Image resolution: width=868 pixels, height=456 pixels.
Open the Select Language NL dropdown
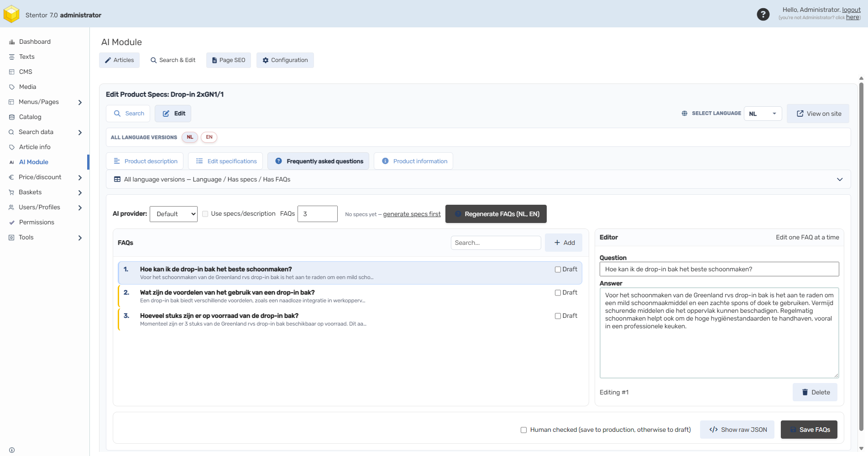click(x=763, y=114)
